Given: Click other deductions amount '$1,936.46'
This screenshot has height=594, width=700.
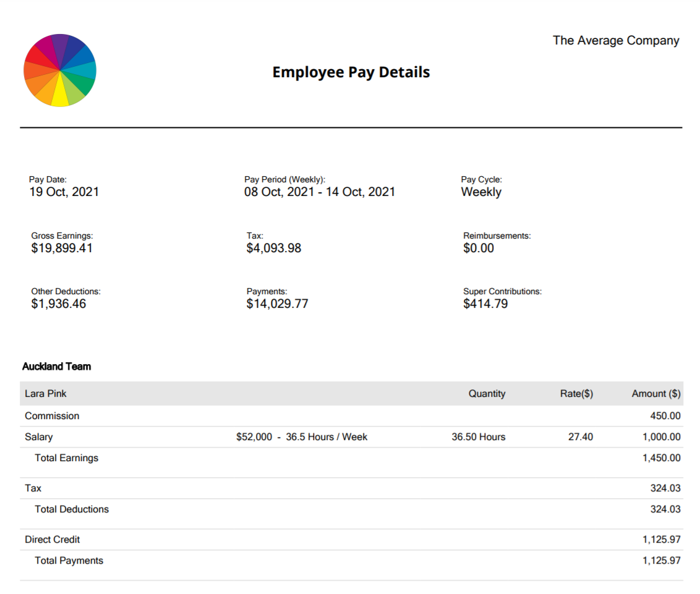Looking at the screenshot, I should pos(59,304).
